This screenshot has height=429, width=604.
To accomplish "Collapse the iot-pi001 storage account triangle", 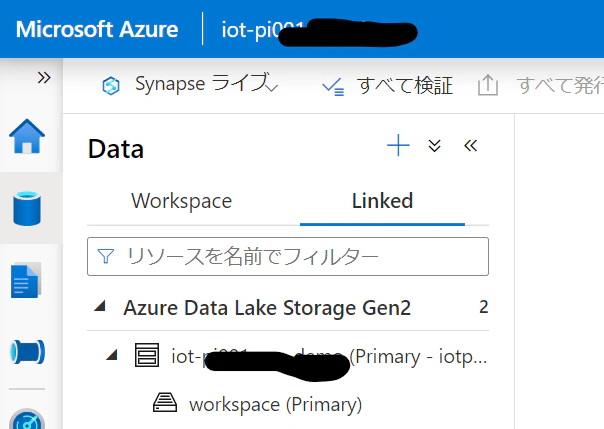I will coord(112,355).
